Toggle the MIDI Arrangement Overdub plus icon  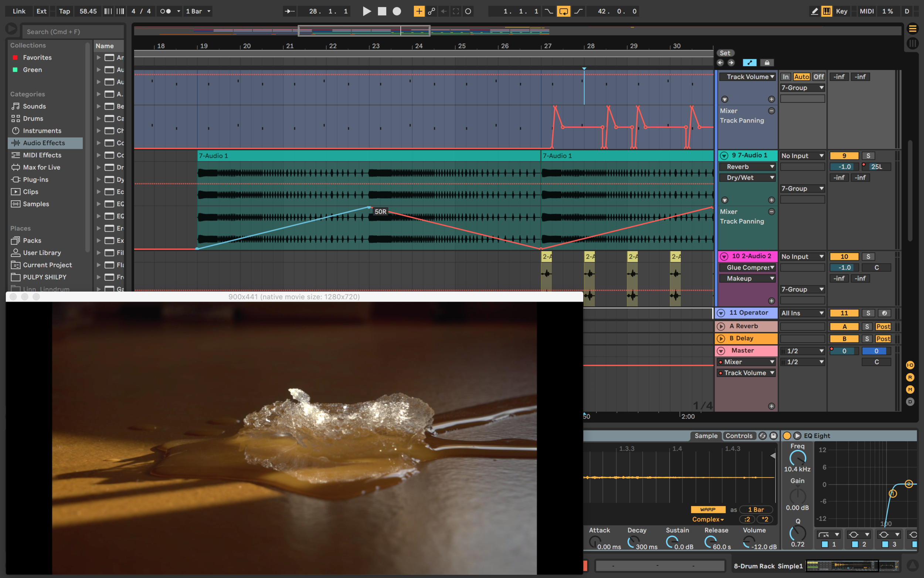pyautogui.click(x=419, y=11)
